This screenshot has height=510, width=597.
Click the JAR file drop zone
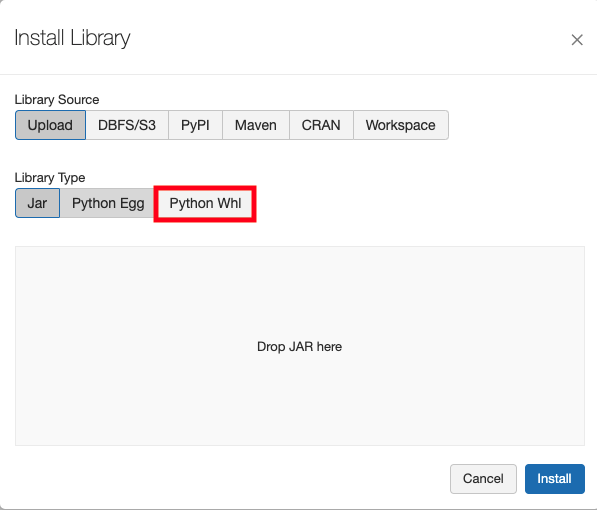point(300,346)
